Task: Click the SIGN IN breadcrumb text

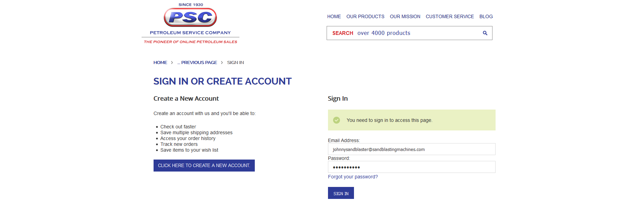Action: (x=235, y=63)
